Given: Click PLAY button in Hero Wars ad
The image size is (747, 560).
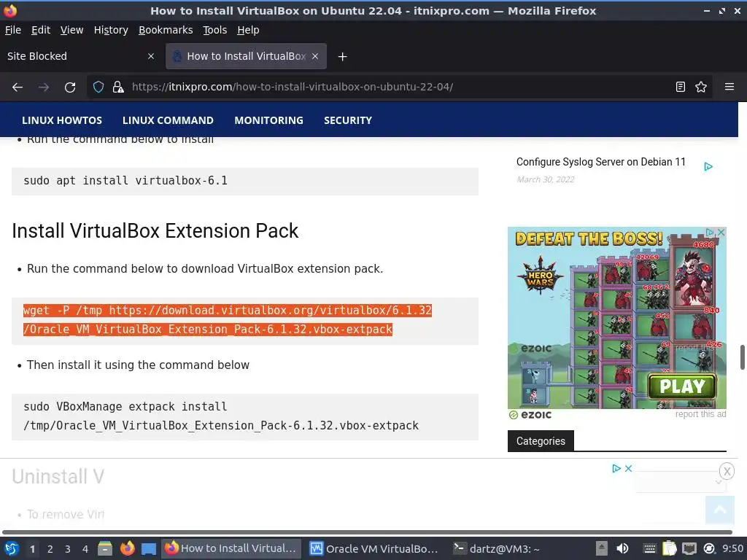Looking at the screenshot, I should coord(682,386).
